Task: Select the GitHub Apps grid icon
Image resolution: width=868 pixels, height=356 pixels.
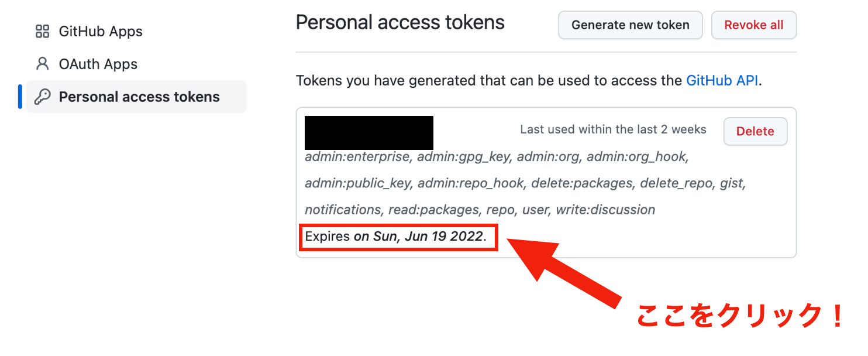Action: point(43,31)
